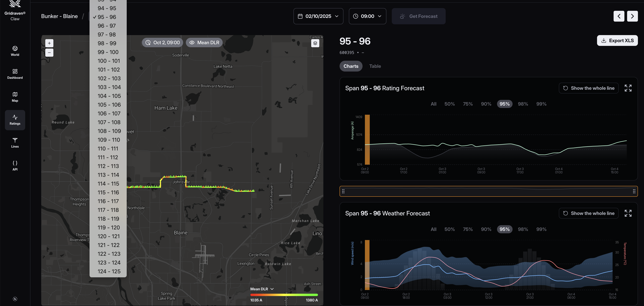Open the 02/10/2025 date dropdown
Viewport: 644px width, 306px height.
(x=318, y=16)
